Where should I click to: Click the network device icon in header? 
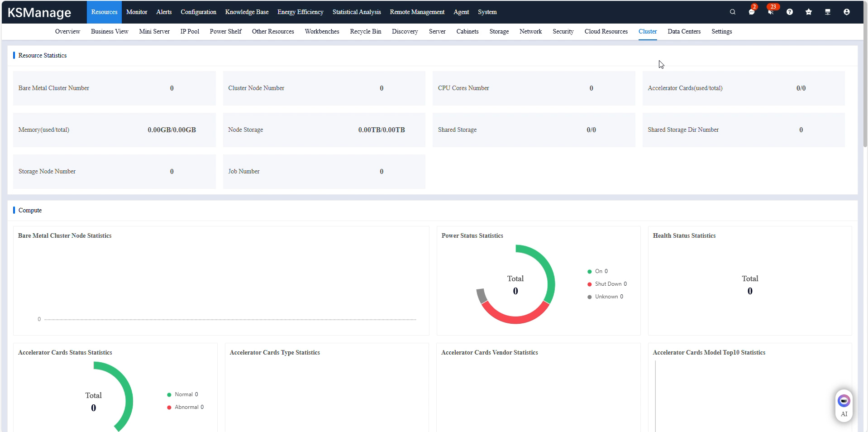tap(827, 12)
